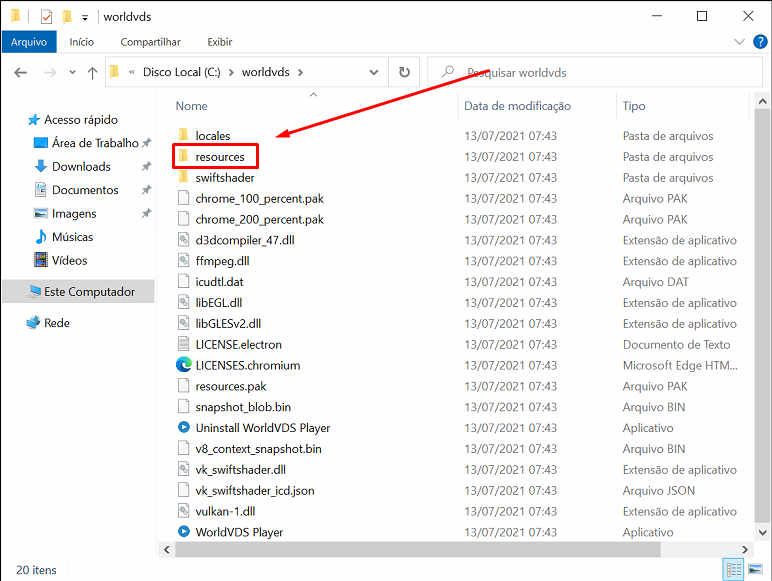Click the New folder quick access icon
The height and width of the screenshot is (581, 772).
pos(67,17)
